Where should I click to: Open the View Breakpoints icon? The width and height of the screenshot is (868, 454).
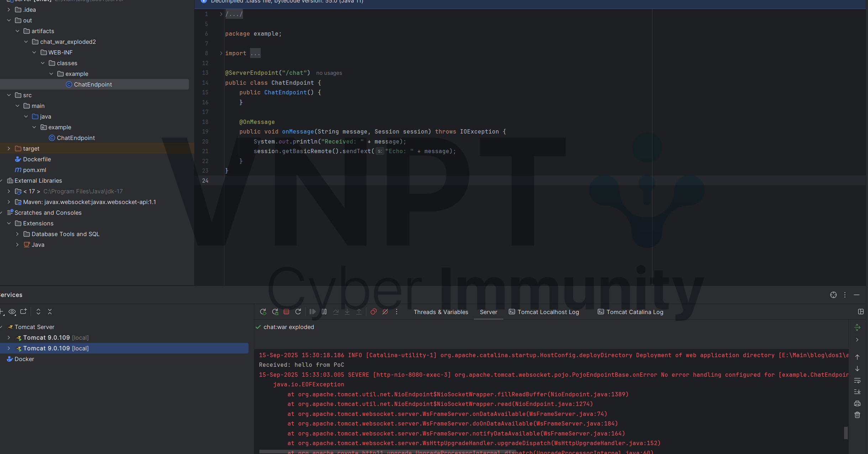click(374, 312)
